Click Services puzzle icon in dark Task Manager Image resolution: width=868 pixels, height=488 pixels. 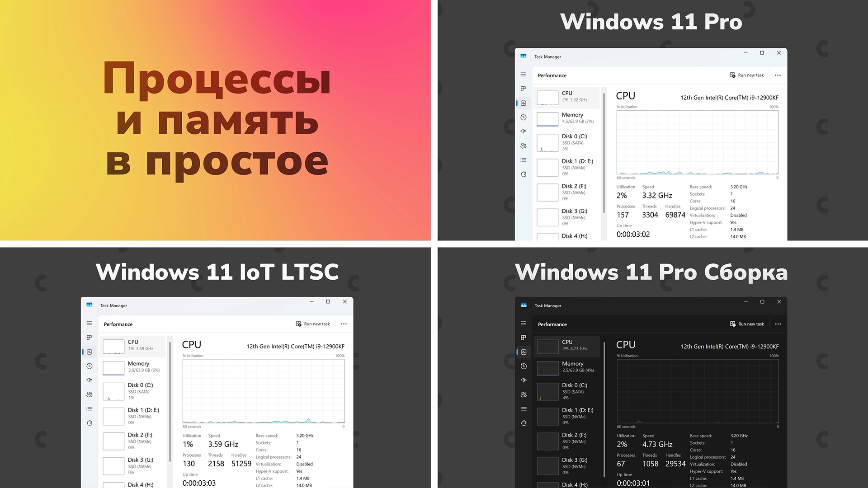(x=524, y=423)
